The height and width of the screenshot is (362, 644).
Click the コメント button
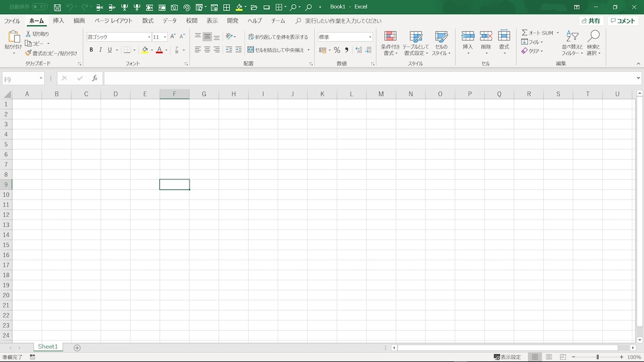click(x=623, y=21)
